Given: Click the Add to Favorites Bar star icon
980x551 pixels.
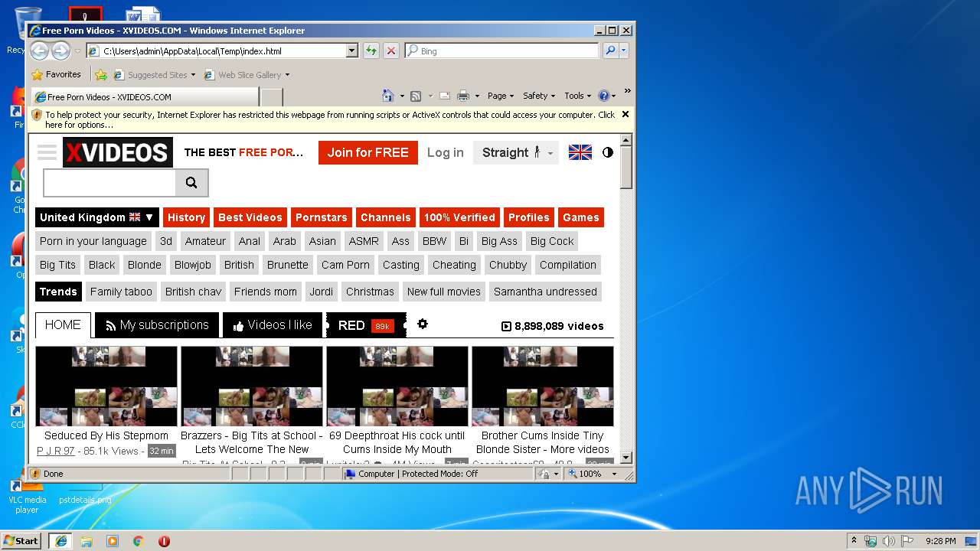Looking at the screenshot, I should coord(100,75).
